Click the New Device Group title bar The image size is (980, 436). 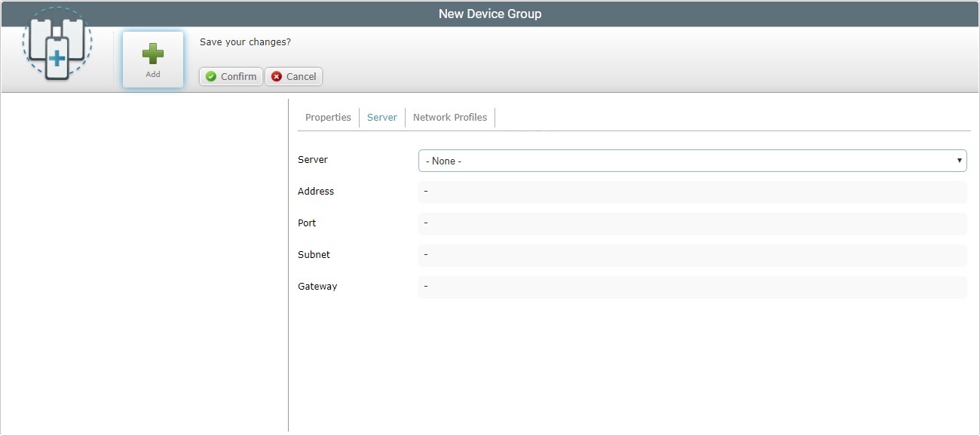[490, 13]
